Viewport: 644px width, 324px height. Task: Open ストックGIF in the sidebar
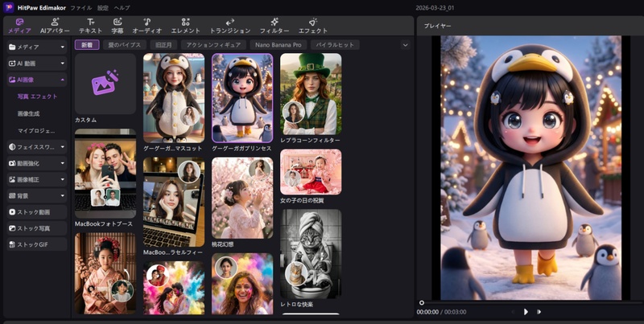pos(36,244)
